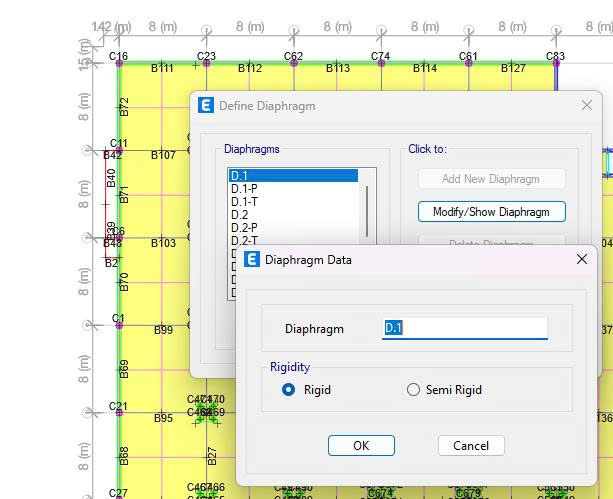Click the ETABS icon in Define Diaphragm title

tap(206, 105)
